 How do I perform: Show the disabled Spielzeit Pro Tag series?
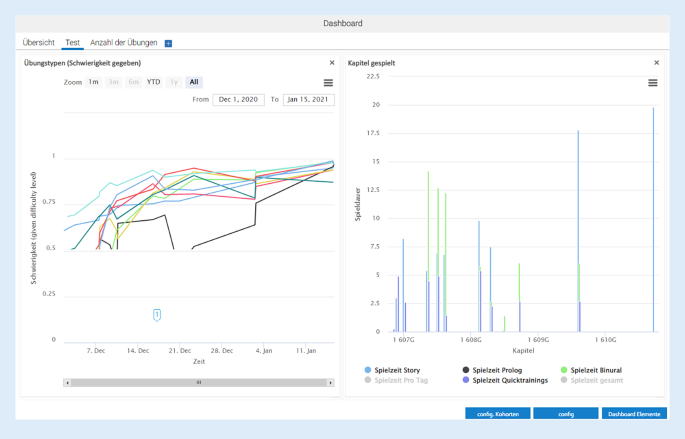click(x=399, y=380)
